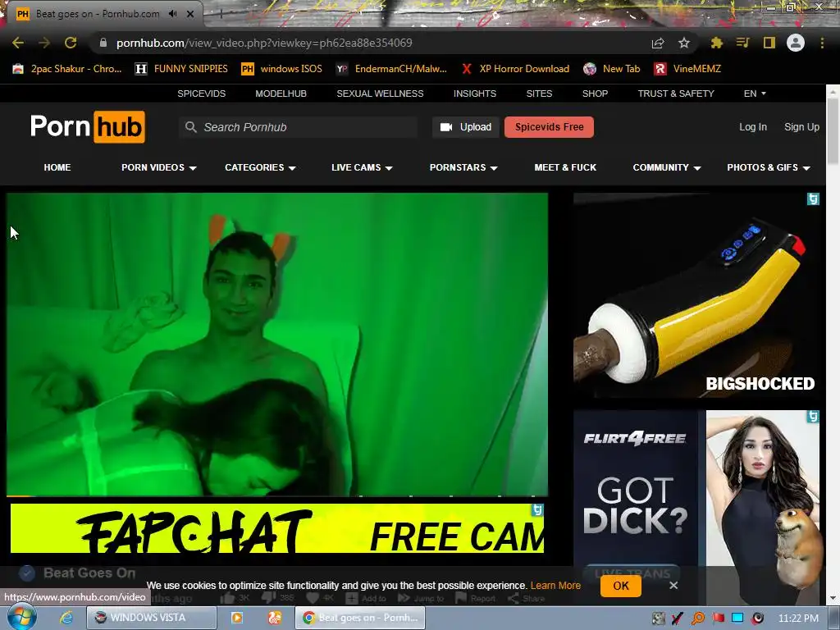Open the Chrome profile avatar
840x630 pixels.
796,43
